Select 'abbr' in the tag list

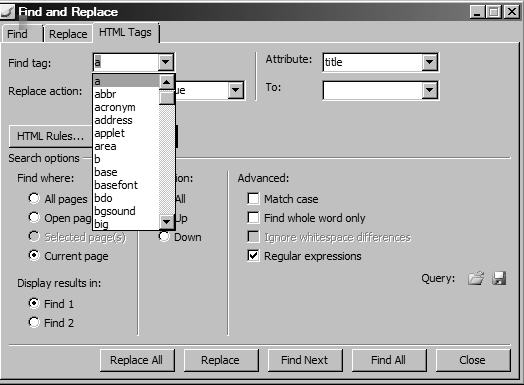coord(126,94)
